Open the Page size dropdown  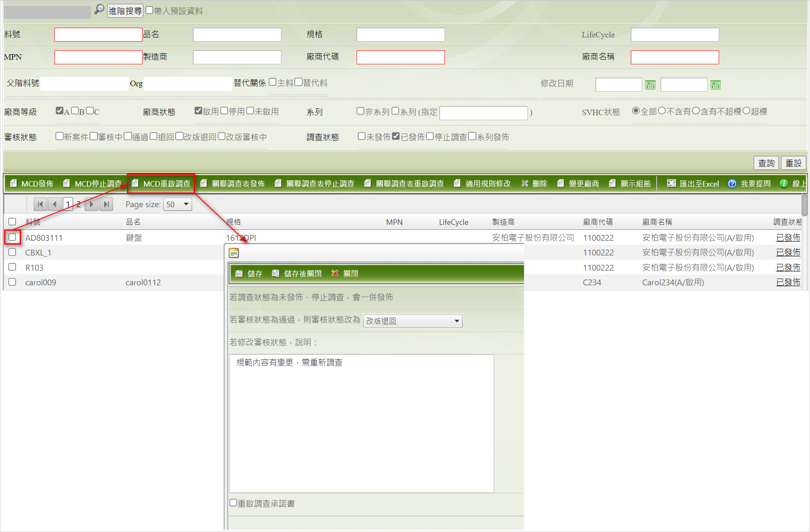click(x=177, y=204)
